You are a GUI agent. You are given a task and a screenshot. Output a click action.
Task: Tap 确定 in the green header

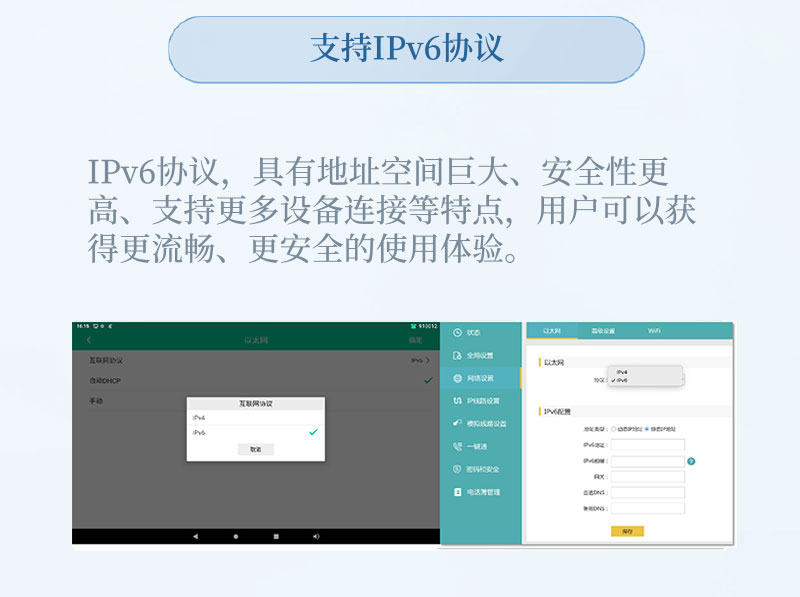click(415, 340)
